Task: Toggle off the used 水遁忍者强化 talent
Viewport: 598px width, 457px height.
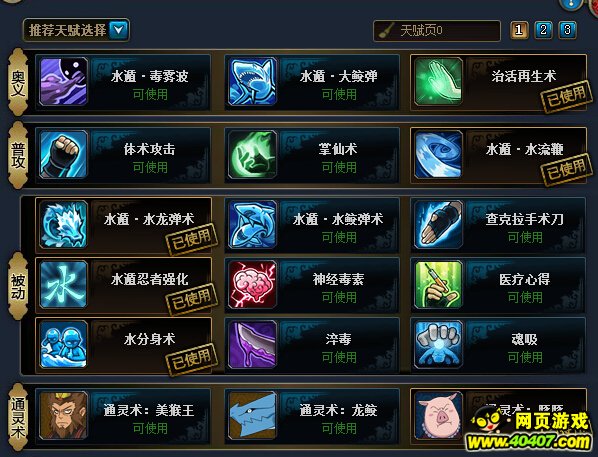Action: coord(124,285)
